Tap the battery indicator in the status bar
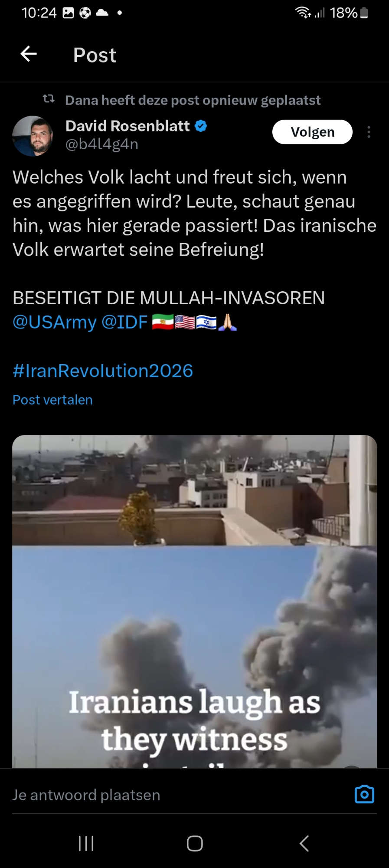 364,13
